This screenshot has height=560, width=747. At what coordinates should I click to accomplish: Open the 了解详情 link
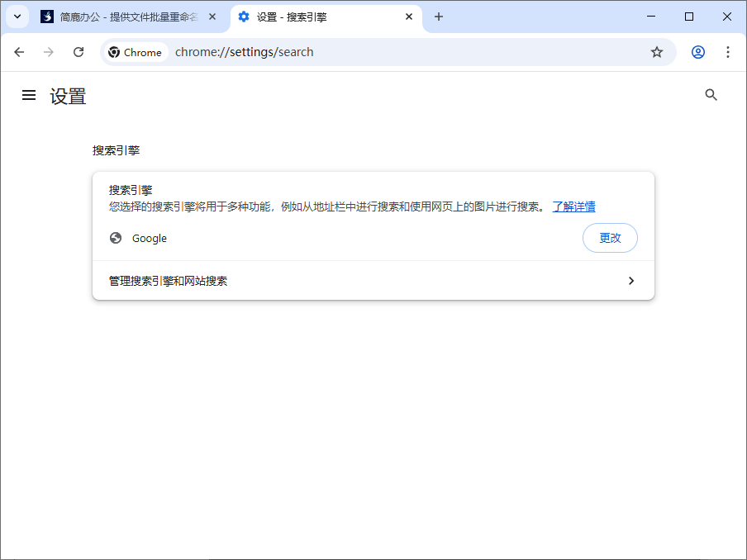point(573,206)
